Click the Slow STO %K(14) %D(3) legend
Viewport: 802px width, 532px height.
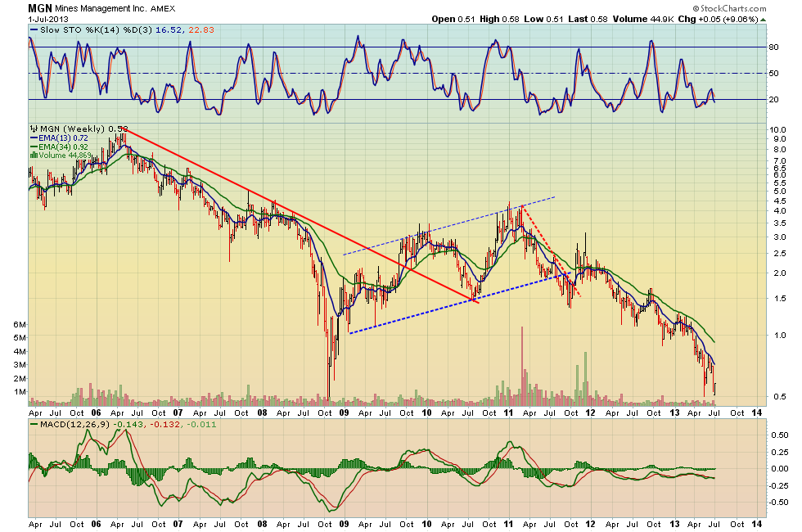97,30
